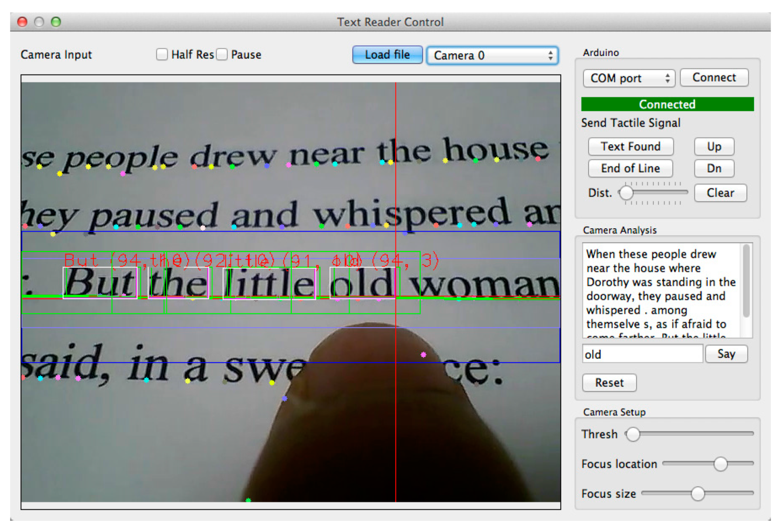Enable the Half Res checkbox
The width and height of the screenshot is (781, 532).
pyautogui.click(x=162, y=55)
